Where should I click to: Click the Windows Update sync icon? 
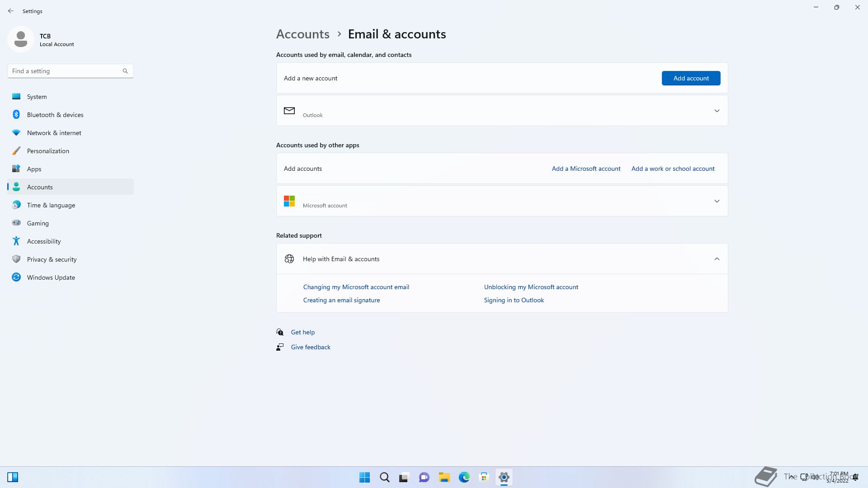pyautogui.click(x=16, y=277)
